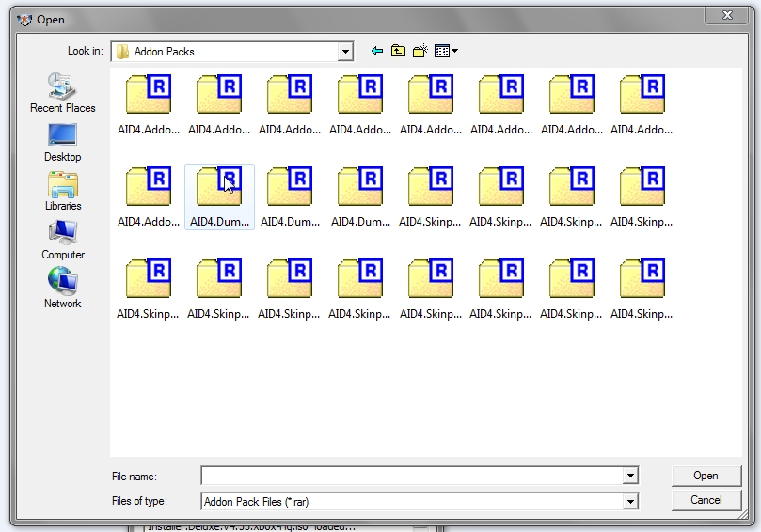The height and width of the screenshot is (532, 761).
Task: Focus the File name text field
Action: (x=412, y=477)
